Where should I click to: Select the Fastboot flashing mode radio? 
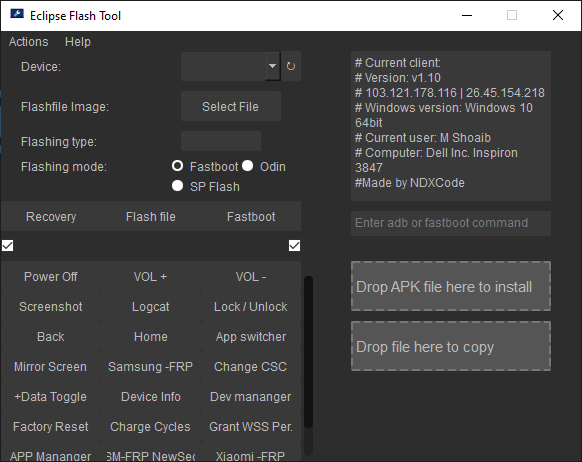click(x=177, y=166)
